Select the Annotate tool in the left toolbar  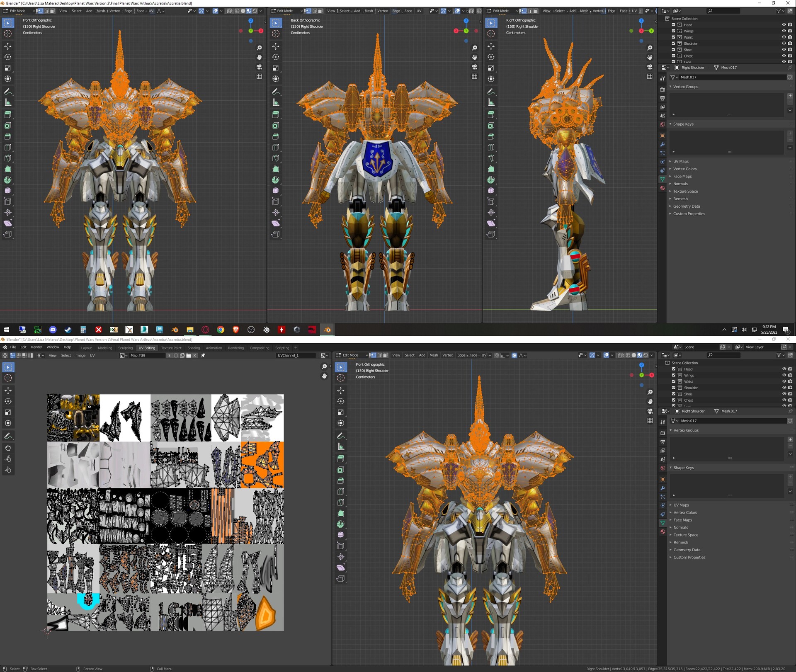[8, 92]
